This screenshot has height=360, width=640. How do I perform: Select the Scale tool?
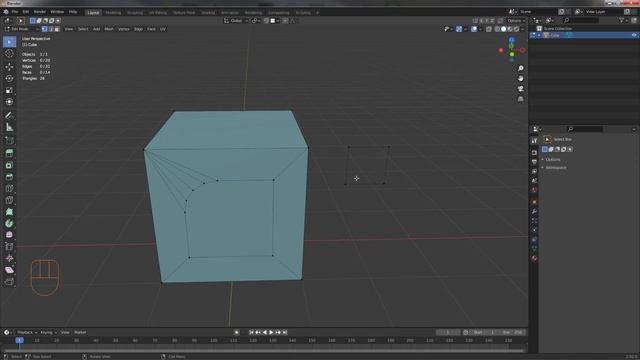click(9, 90)
